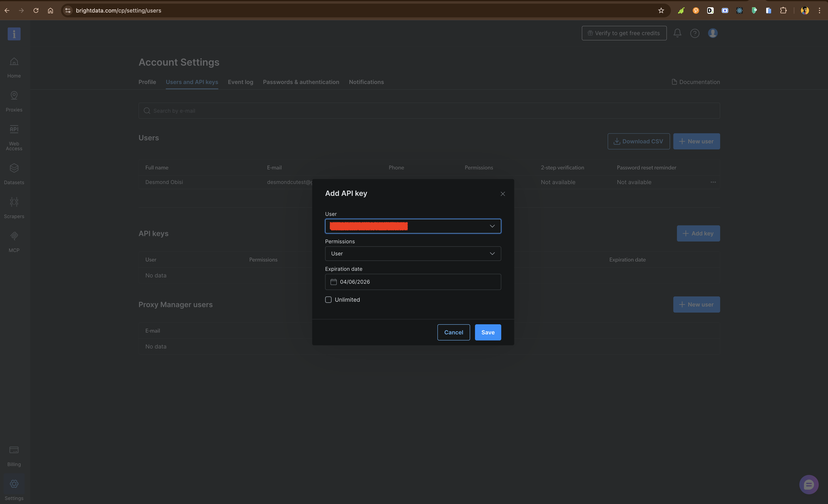828x504 pixels.
Task: Open the Passwords & authentication tab
Action: (x=301, y=82)
